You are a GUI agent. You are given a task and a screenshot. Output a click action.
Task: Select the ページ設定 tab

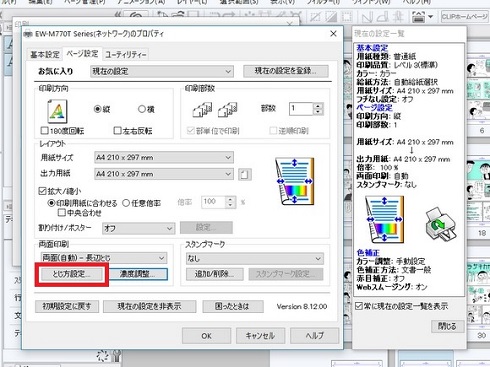82,53
